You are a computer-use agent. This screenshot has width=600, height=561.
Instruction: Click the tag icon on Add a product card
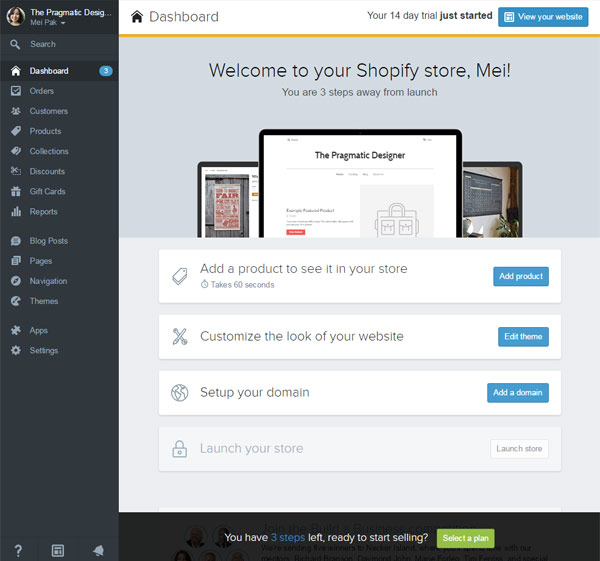[x=179, y=276]
